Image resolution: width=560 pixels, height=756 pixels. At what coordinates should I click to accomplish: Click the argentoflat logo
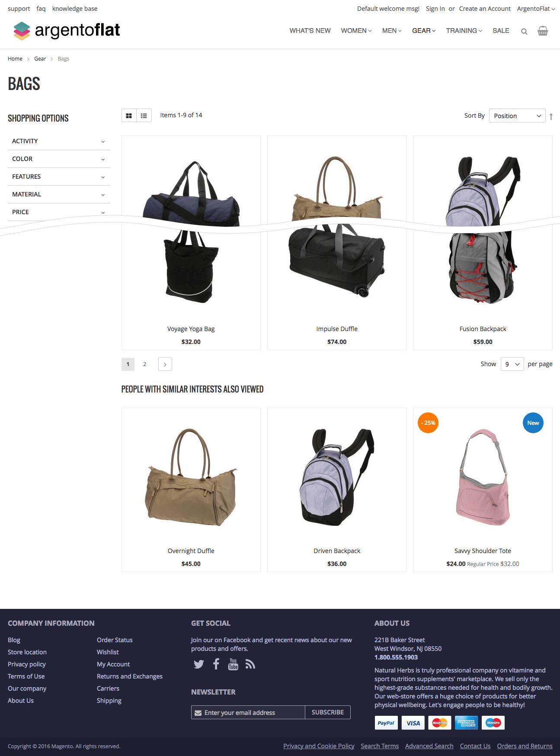(67, 31)
